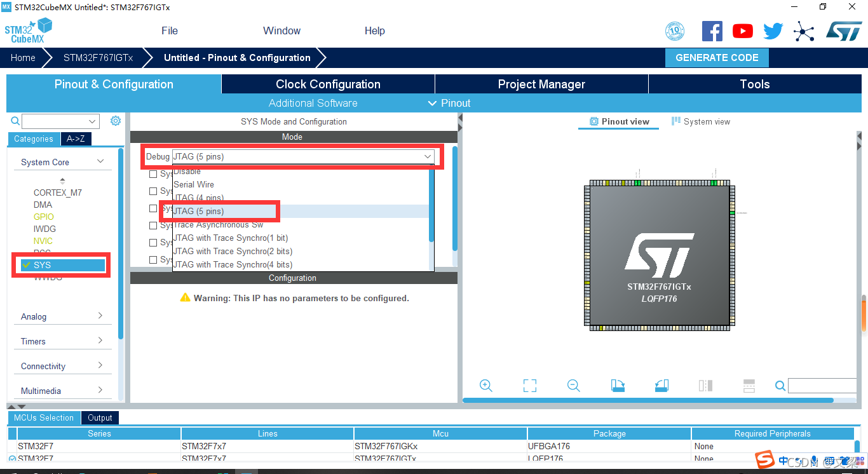
Task: Tick the first Sys checkbox under Debug
Action: [153, 174]
